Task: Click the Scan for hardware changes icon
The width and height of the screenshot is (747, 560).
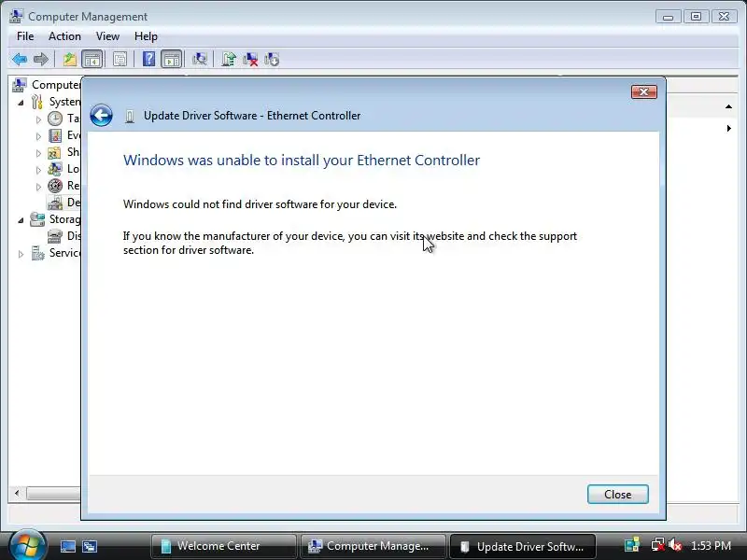Action: click(199, 59)
